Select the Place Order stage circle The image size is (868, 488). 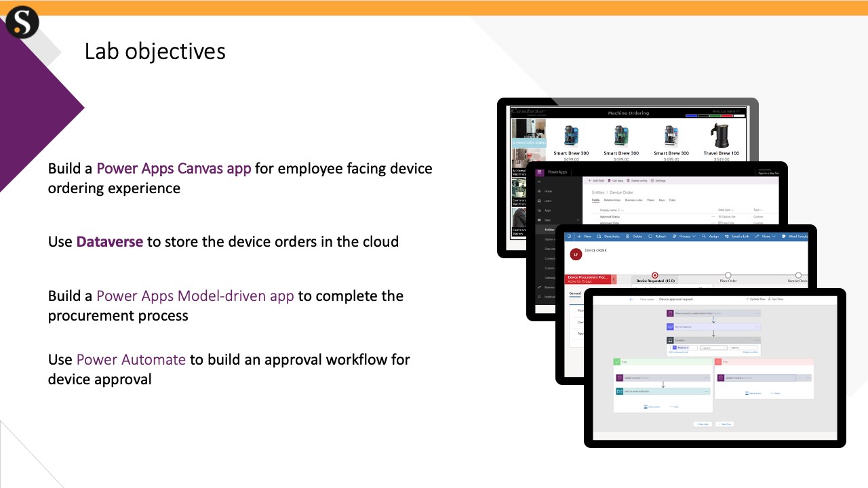coord(728,275)
